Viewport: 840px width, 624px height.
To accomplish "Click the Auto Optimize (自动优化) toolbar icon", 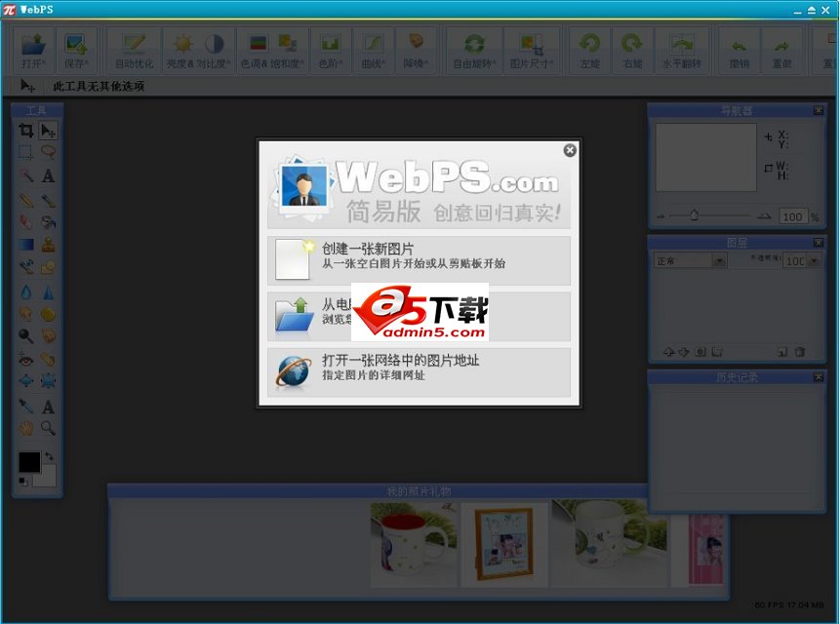I will (x=134, y=49).
